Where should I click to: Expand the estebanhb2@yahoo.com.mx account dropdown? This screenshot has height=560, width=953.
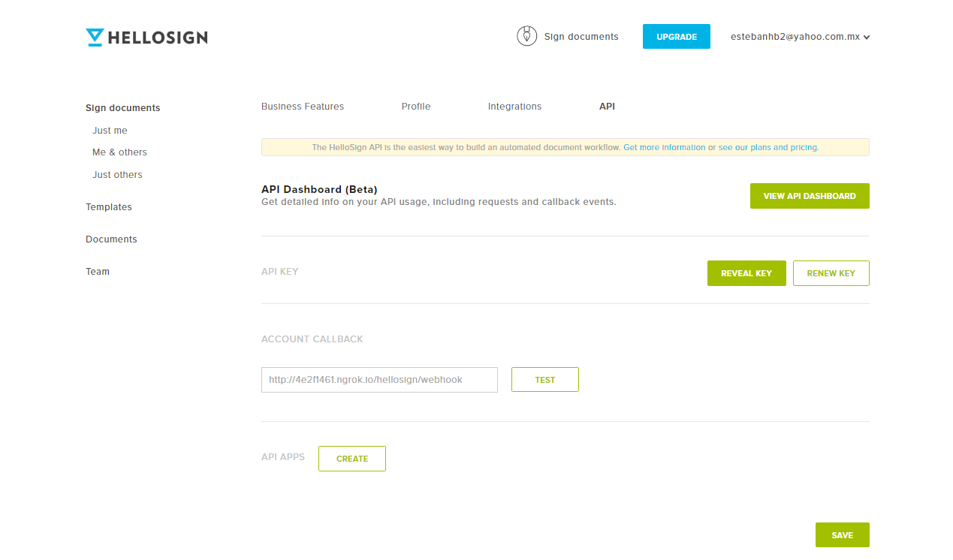(800, 36)
